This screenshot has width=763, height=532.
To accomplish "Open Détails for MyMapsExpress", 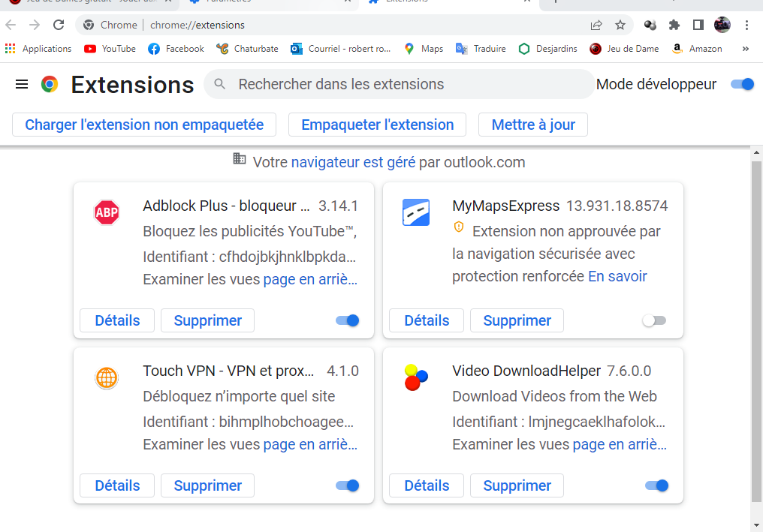I will pyautogui.click(x=427, y=320).
